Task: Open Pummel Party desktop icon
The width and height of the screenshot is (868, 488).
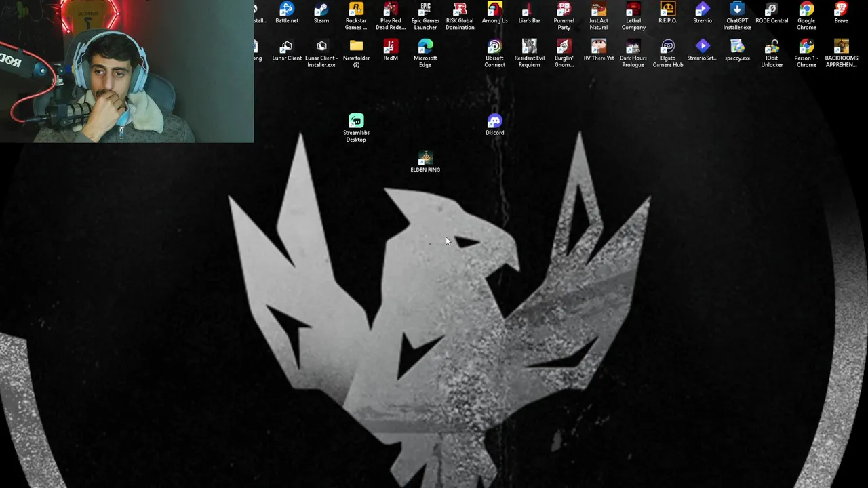Action: tap(564, 16)
